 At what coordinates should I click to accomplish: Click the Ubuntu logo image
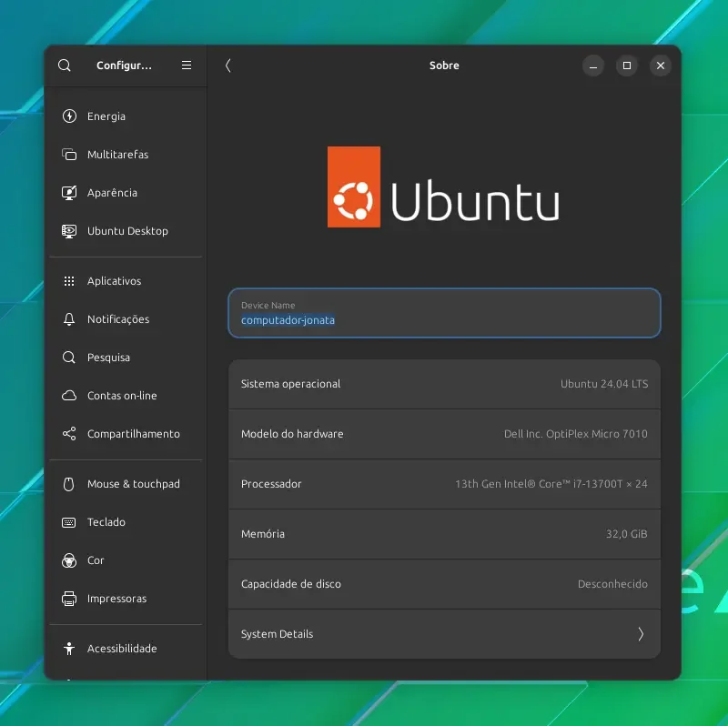click(x=443, y=187)
